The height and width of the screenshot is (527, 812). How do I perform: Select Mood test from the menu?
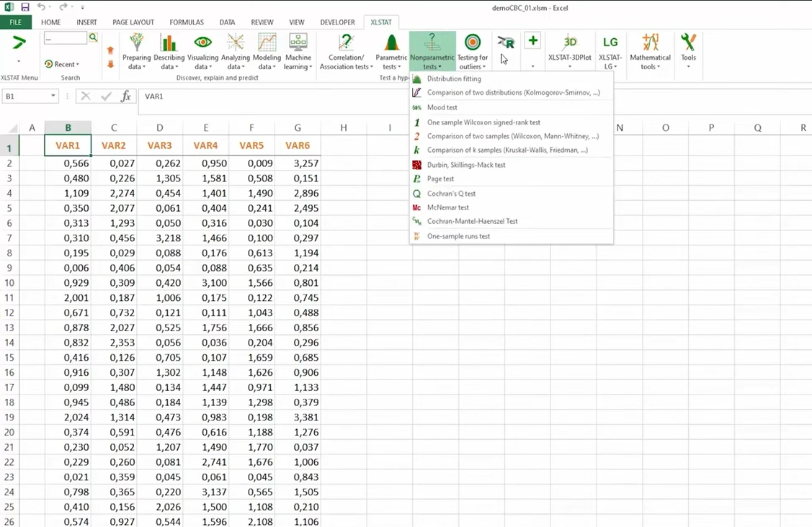point(442,107)
